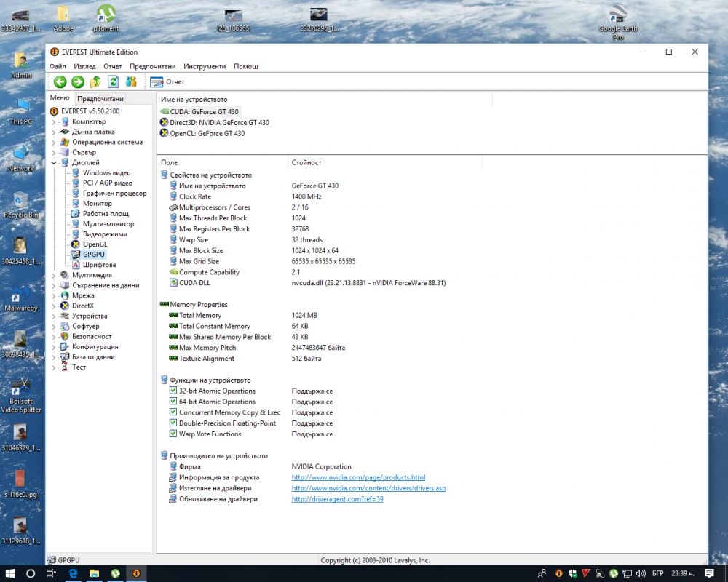Switch to the Меню tab
The width and height of the screenshot is (728, 582).
(60, 98)
